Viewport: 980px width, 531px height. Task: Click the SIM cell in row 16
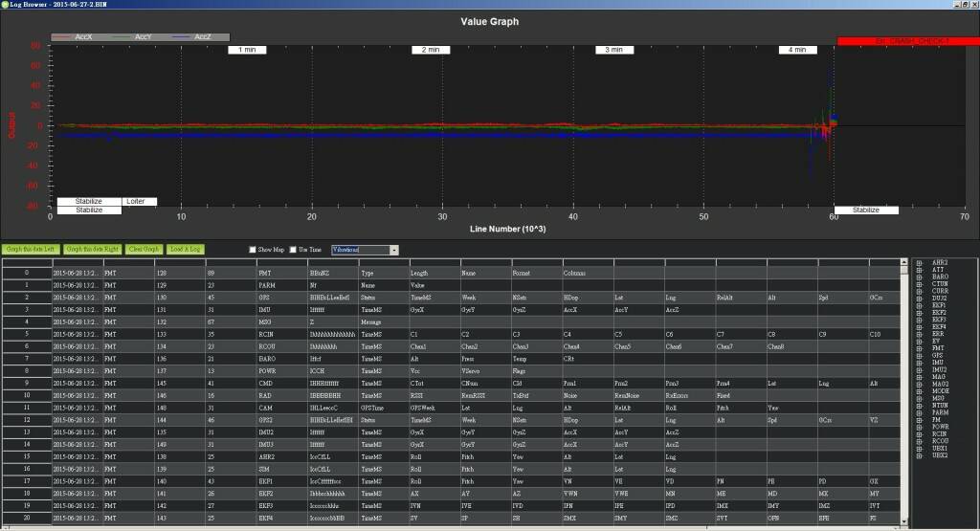[282, 469]
